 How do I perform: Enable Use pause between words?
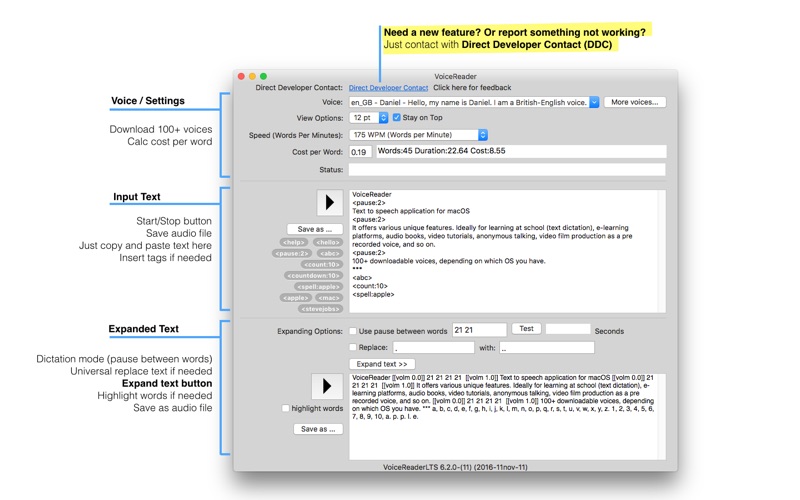pyautogui.click(x=353, y=331)
